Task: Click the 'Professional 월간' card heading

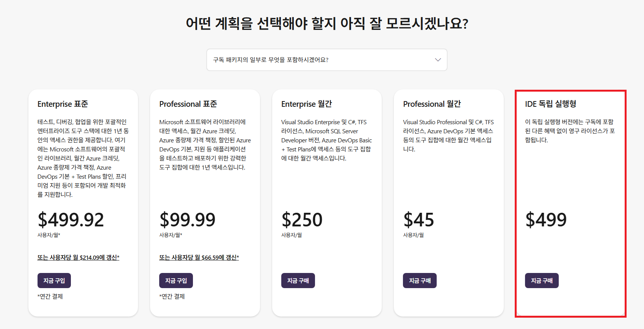Action: (x=432, y=104)
